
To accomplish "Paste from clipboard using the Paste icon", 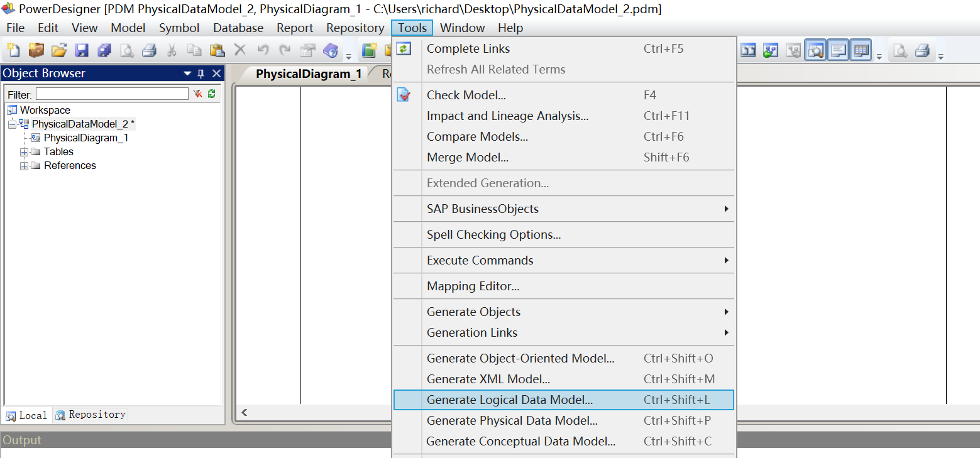I will pos(217,50).
